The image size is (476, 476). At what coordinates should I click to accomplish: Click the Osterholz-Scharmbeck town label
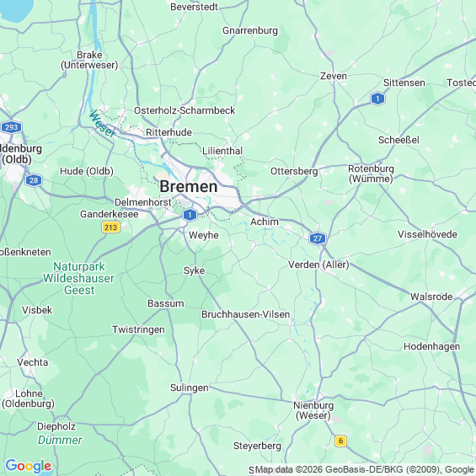(185, 110)
